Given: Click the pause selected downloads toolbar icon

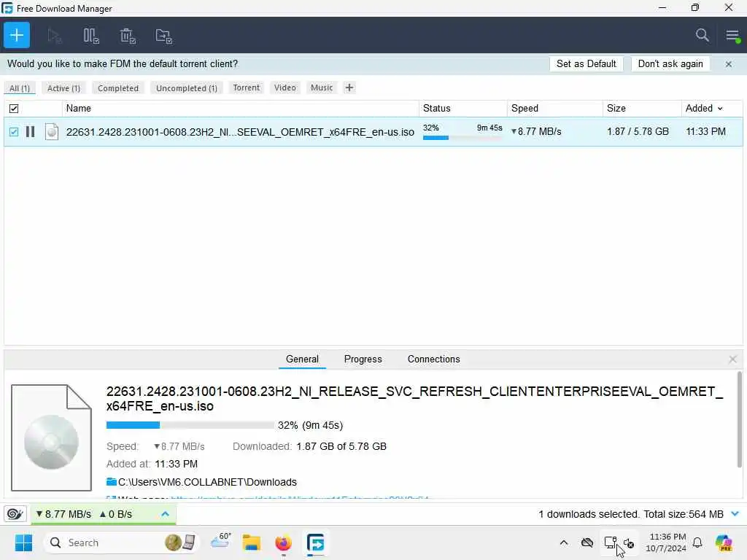Looking at the screenshot, I should click(90, 36).
